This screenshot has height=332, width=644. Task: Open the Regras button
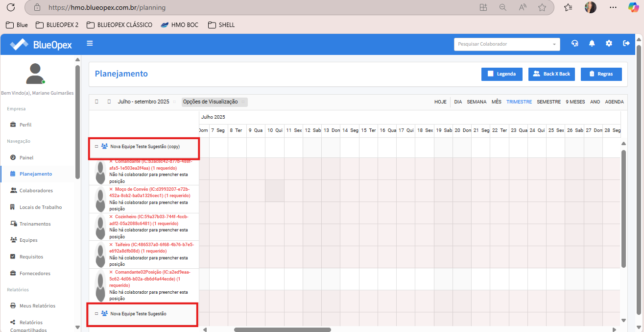click(x=601, y=74)
